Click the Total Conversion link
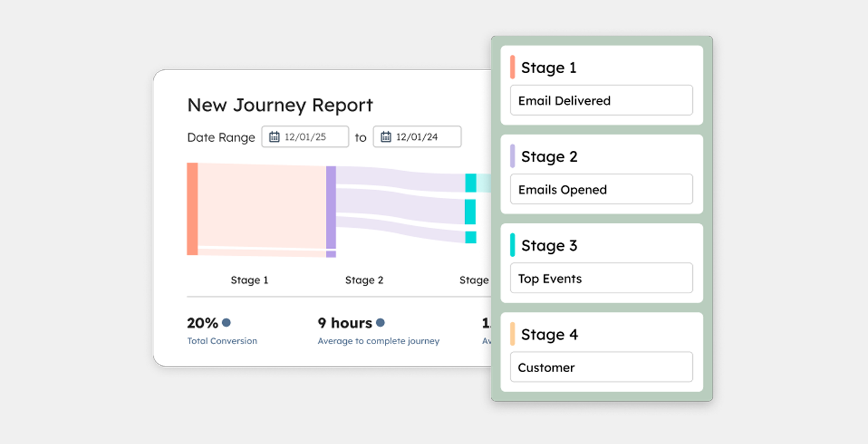This screenshot has width=868, height=444. [x=222, y=341]
